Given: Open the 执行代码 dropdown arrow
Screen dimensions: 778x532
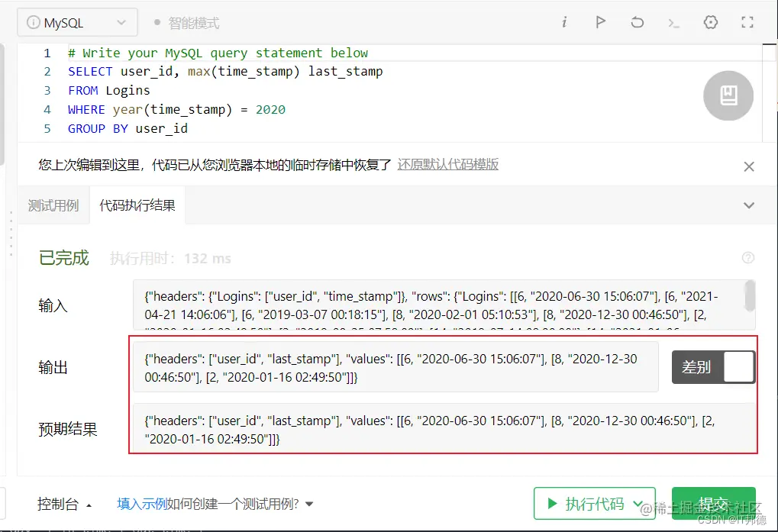Looking at the screenshot, I should click(x=638, y=504).
